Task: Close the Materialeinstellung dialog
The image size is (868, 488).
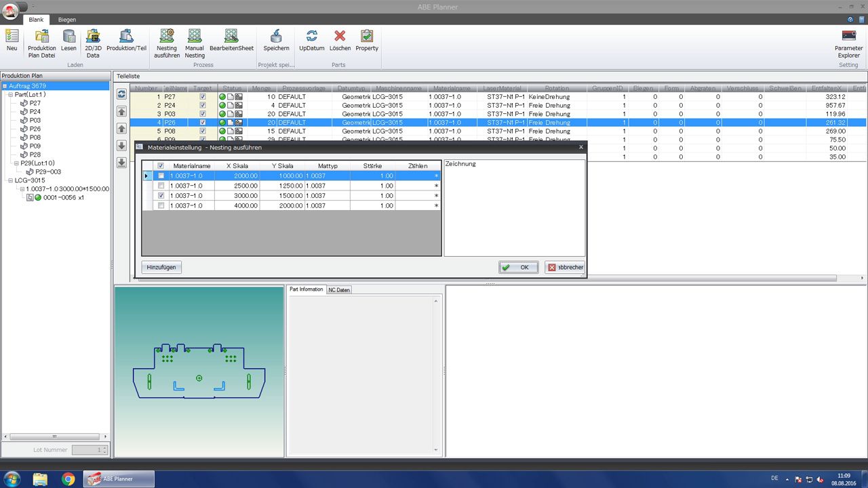Action: (x=580, y=147)
